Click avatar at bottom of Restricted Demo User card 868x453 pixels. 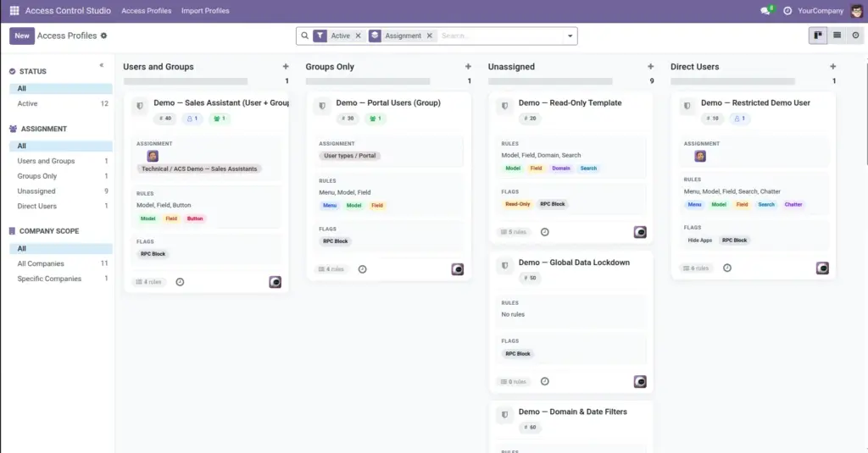(822, 268)
